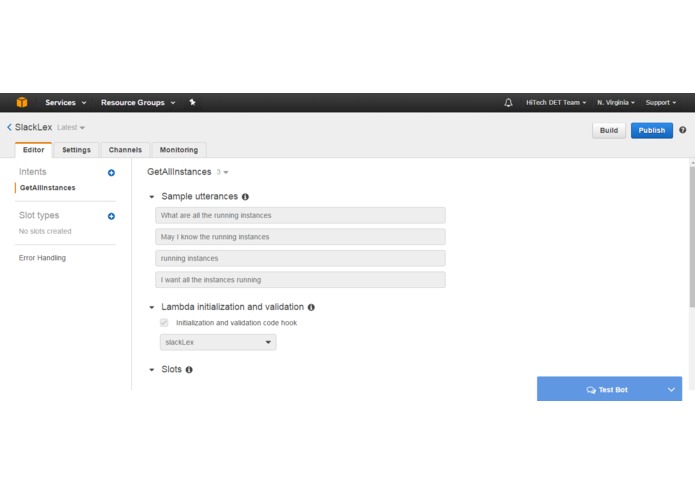695x494 pixels.
Task: Show info for Lambda initialization and validation
Action: tap(311, 307)
